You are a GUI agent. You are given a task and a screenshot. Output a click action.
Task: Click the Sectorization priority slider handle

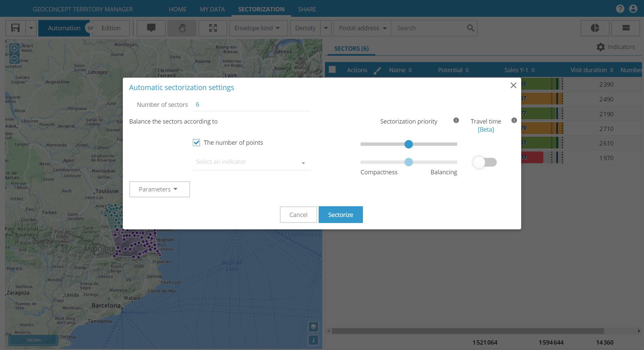(409, 144)
